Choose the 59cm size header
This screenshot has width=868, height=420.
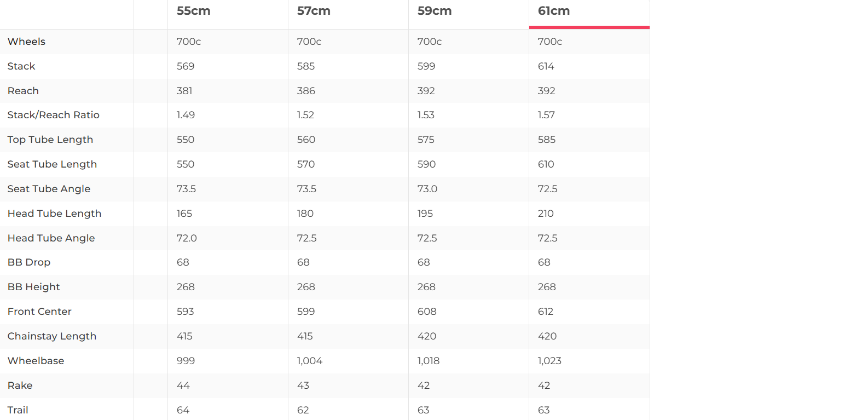coord(435,11)
